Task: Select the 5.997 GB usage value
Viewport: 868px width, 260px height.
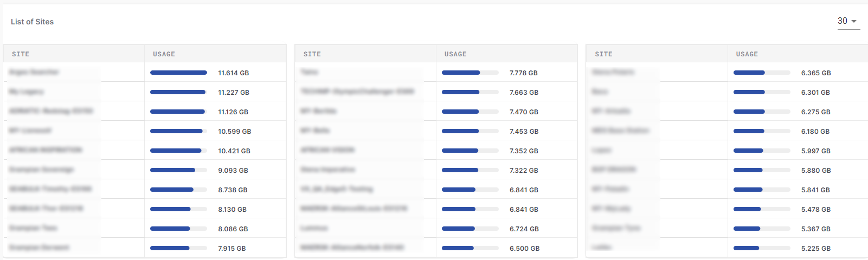Action: [x=815, y=151]
